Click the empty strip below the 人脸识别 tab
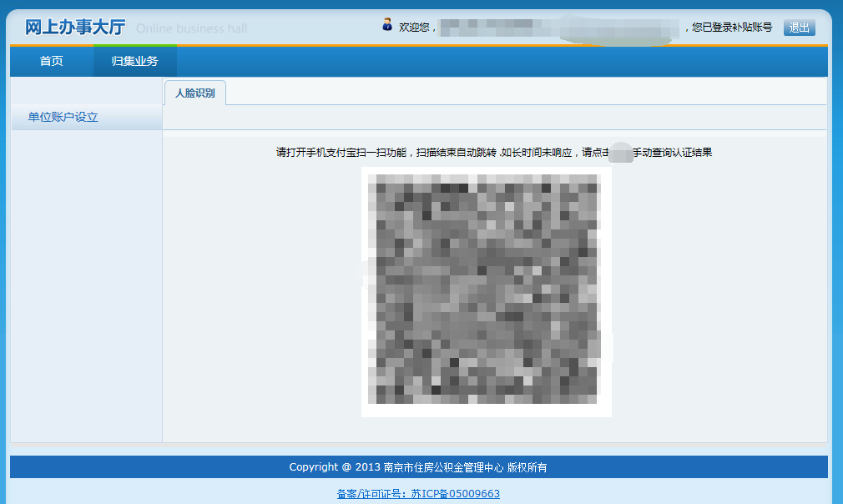 (x=494, y=118)
